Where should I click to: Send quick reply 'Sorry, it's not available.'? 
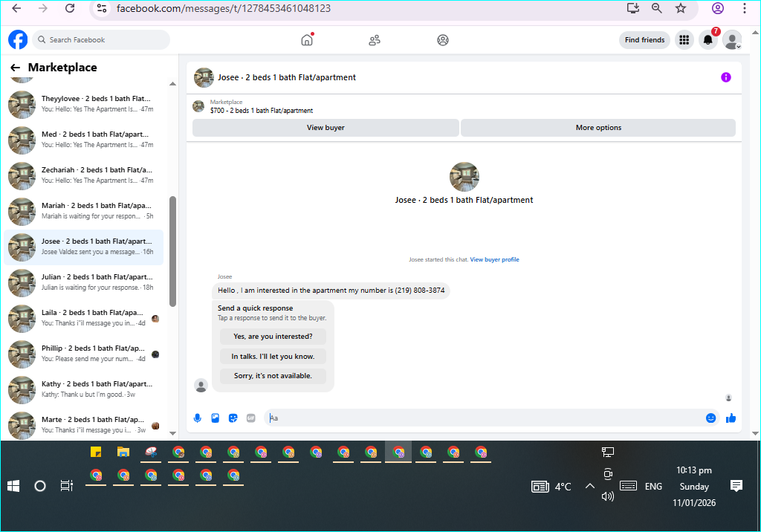tap(273, 376)
